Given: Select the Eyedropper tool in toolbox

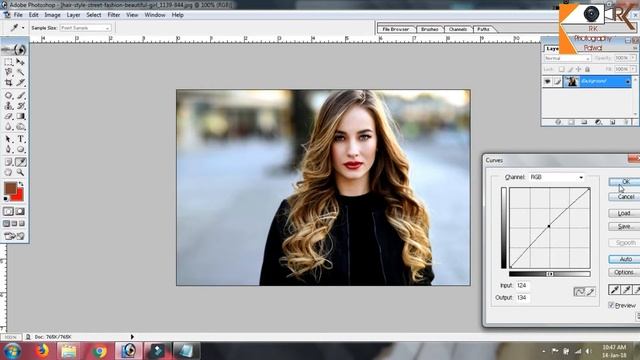Looking at the screenshot, I should point(20,162).
